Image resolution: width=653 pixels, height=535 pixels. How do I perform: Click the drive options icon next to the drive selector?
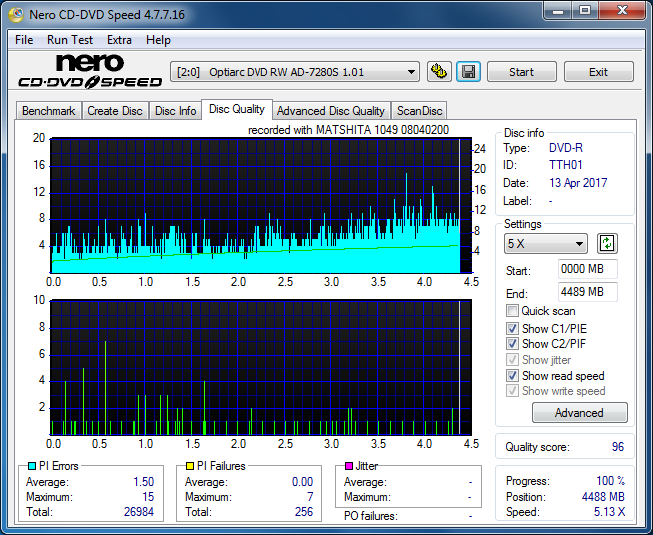(x=438, y=72)
